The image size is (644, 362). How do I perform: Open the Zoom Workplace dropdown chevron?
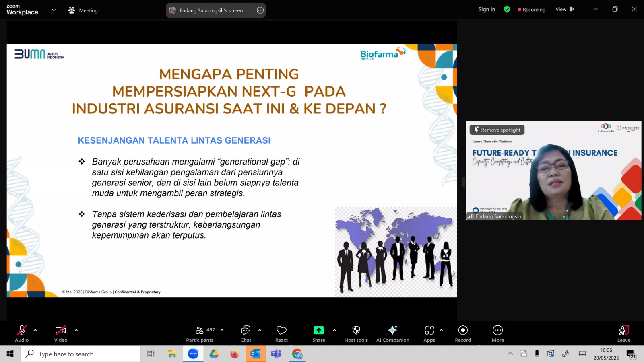click(54, 10)
